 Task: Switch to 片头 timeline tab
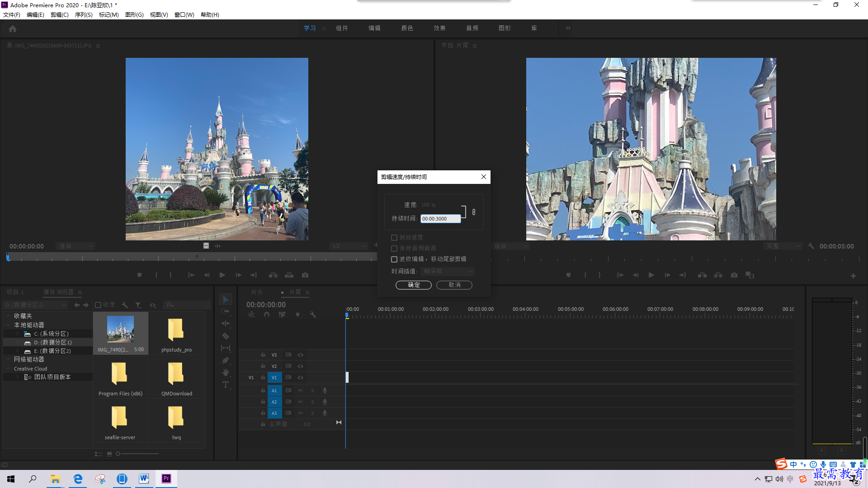click(x=257, y=292)
